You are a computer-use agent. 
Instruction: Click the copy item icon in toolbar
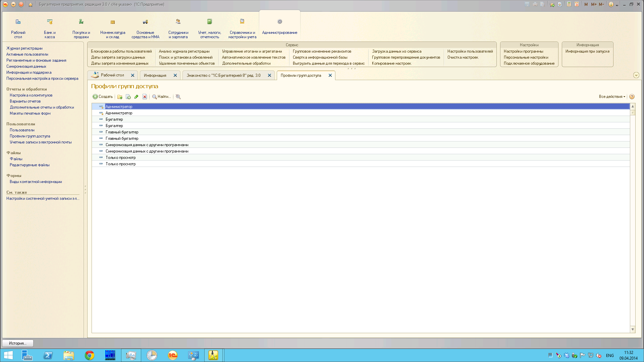(x=128, y=97)
